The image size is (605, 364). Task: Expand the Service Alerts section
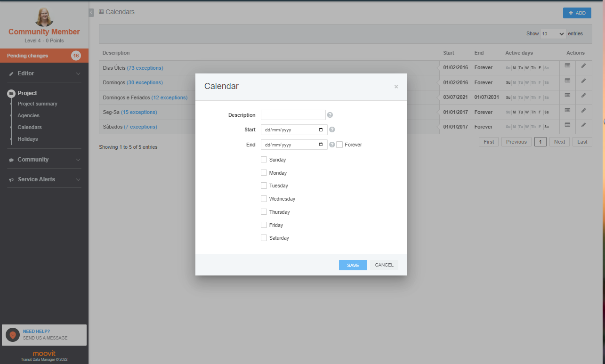tap(44, 179)
